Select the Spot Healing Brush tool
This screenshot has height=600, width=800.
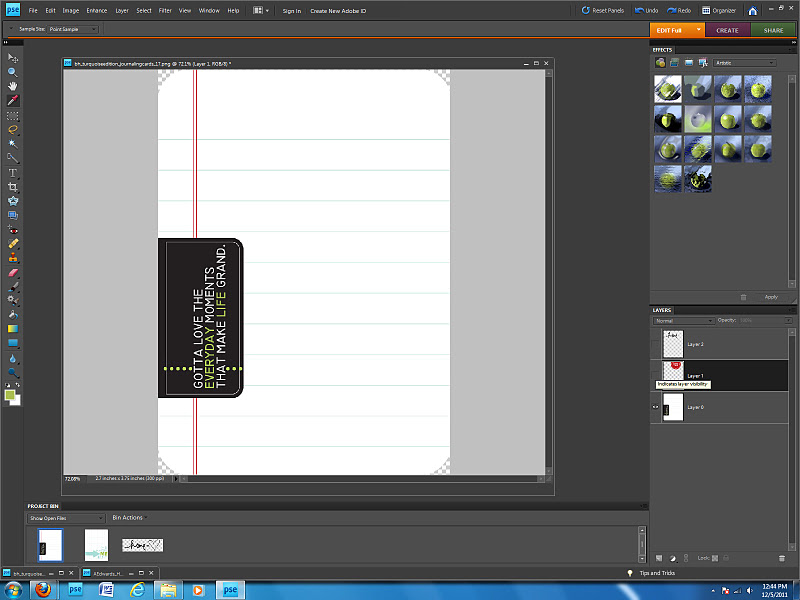pos(13,244)
